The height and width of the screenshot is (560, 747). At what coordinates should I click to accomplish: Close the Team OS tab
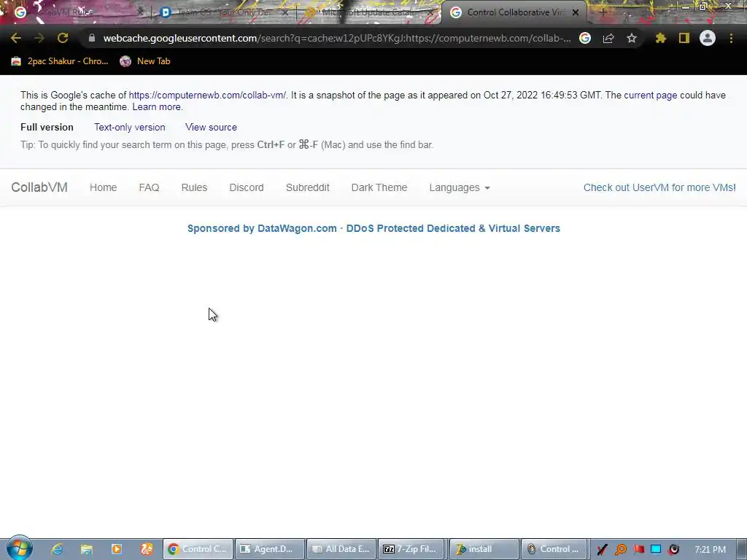point(285,12)
